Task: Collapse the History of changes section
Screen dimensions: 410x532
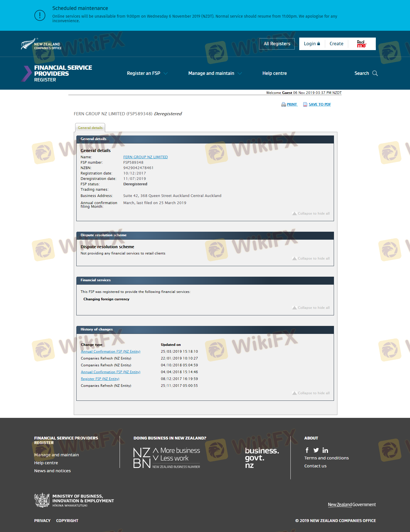Action: (x=311, y=393)
